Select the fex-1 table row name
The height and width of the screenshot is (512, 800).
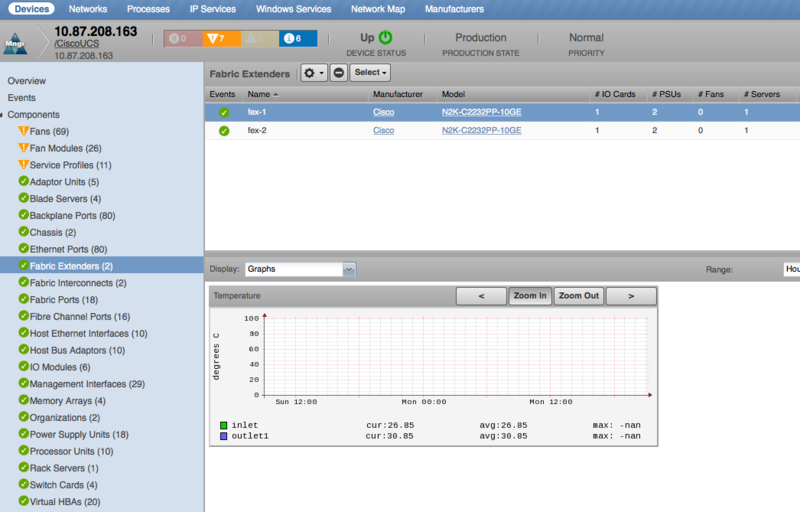(x=257, y=112)
